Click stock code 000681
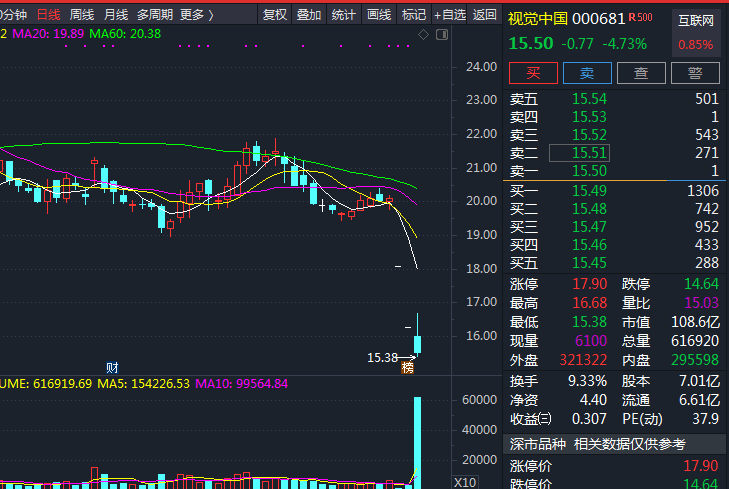729x489 pixels. click(x=599, y=19)
